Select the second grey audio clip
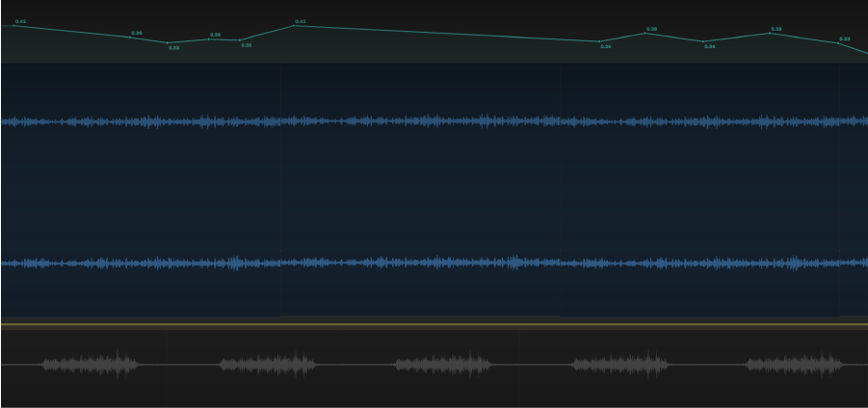Viewport: 868px width, 408px height. pos(268,365)
